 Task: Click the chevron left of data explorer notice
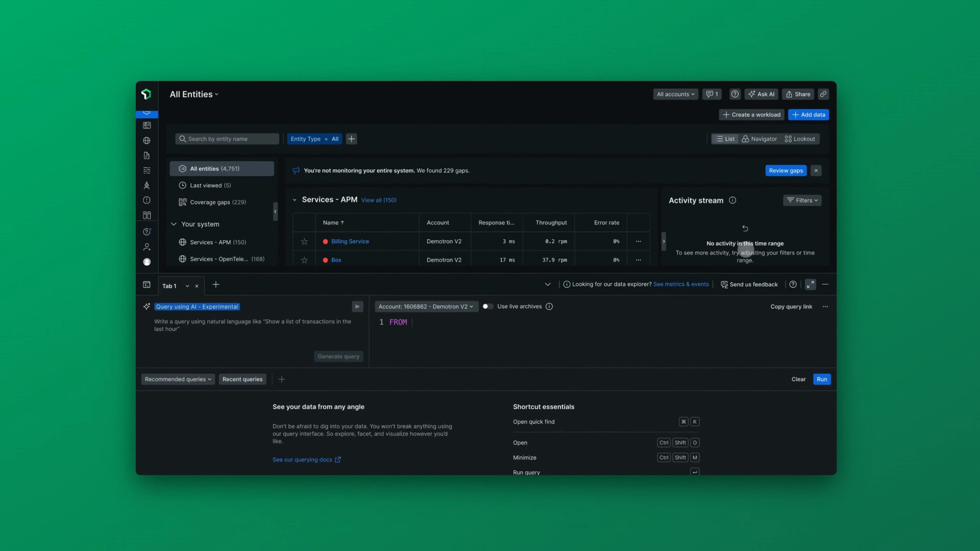548,284
